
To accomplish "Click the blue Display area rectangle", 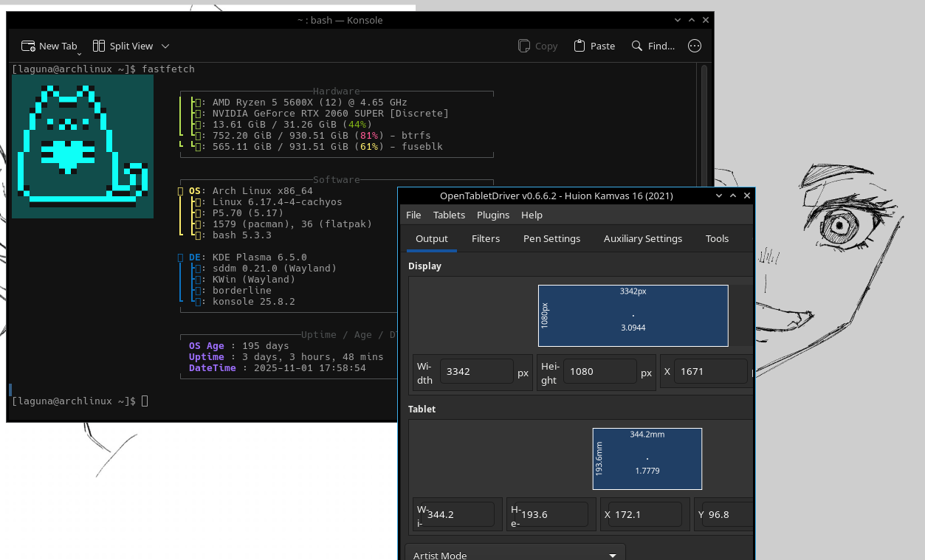I will pyautogui.click(x=633, y=315).
